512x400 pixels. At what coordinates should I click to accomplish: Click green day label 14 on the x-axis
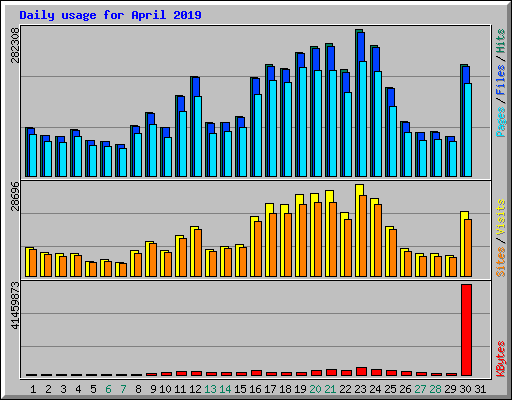pos(225,389)
